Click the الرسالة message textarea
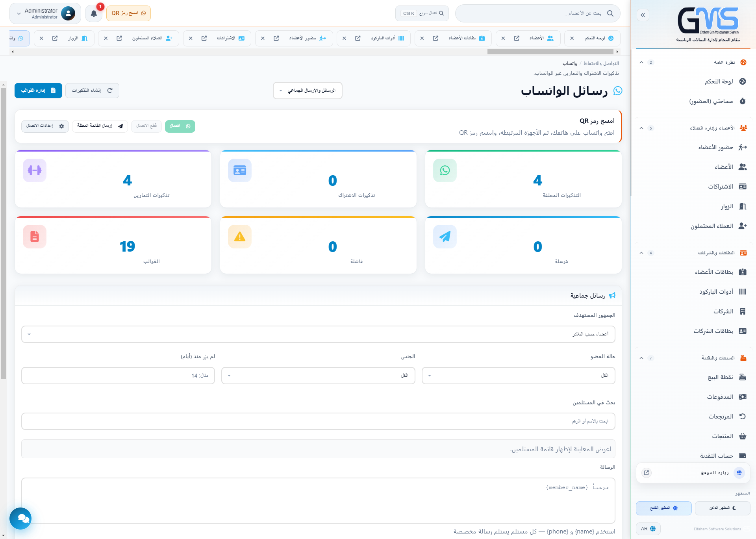The width and height of the screenshot is (756, 539). [x=318, y=500]
